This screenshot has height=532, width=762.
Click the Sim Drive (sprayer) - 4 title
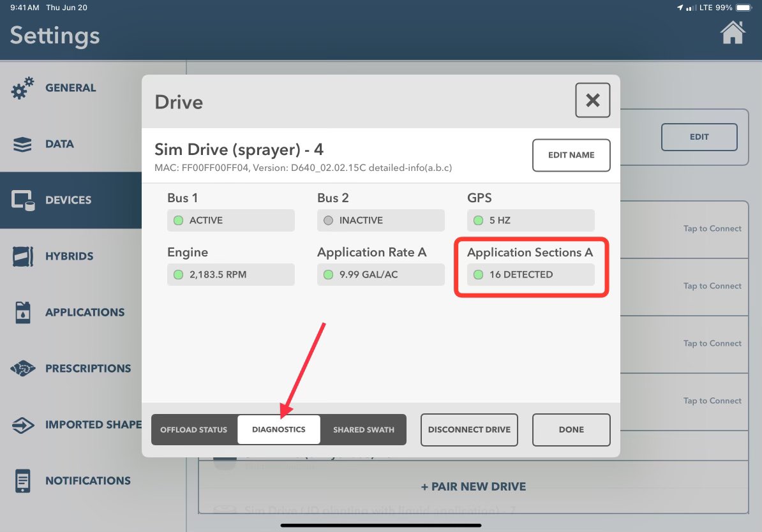pyautogui.click(x=239, y=150)
